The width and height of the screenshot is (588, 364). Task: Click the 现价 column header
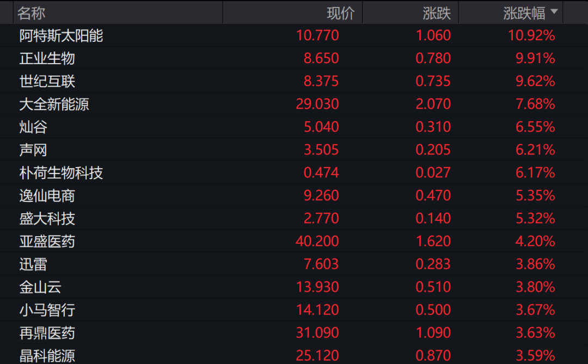[x=340, y=13]
